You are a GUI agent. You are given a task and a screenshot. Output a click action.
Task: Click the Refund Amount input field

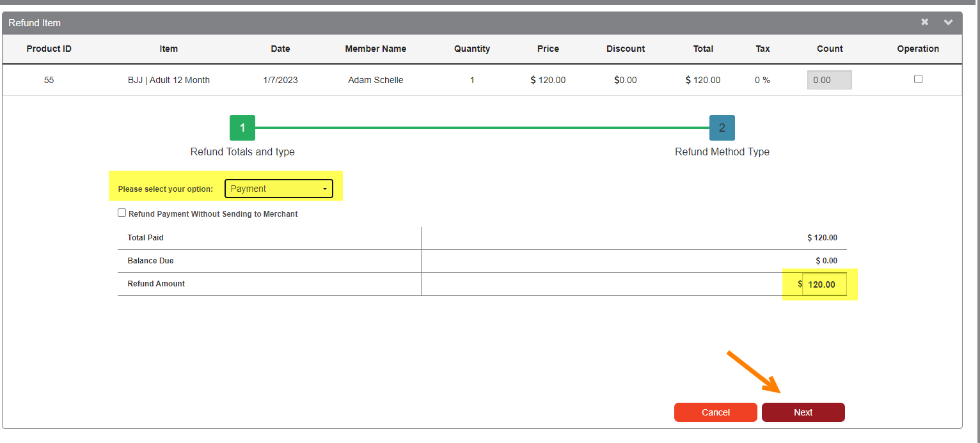tap(824, 284)
